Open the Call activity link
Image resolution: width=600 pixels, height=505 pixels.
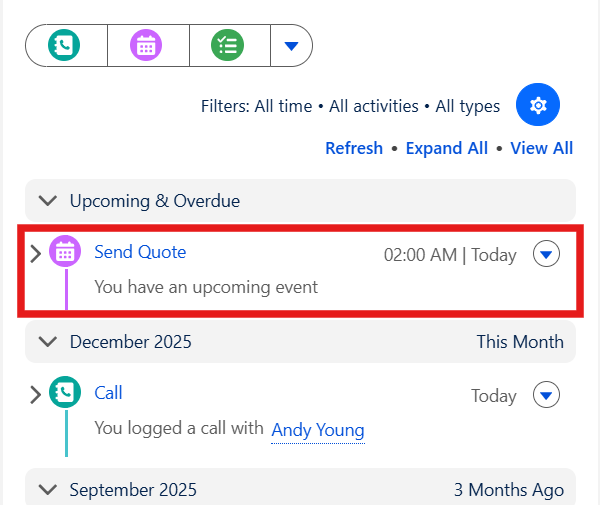pos(109,393)
